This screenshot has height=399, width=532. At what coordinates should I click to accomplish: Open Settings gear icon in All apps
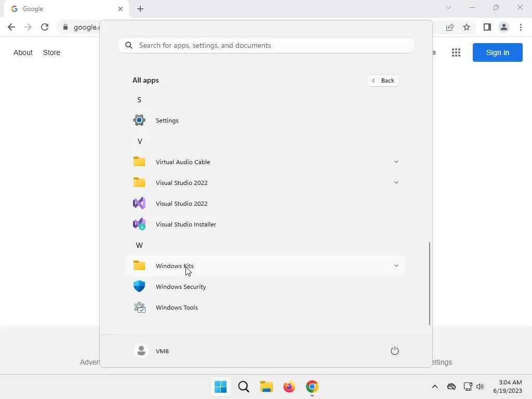point(139,120)
